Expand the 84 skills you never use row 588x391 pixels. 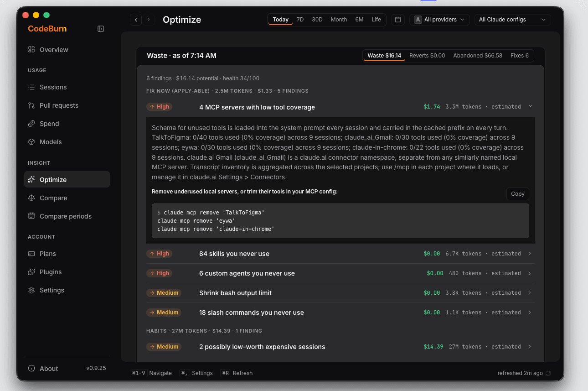tap(340, 254)
